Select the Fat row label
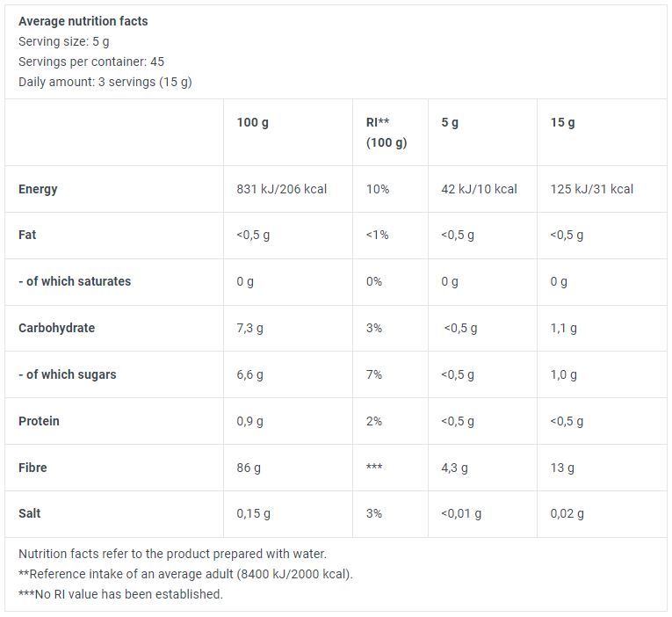672x617 pixels. coord(27,235)
